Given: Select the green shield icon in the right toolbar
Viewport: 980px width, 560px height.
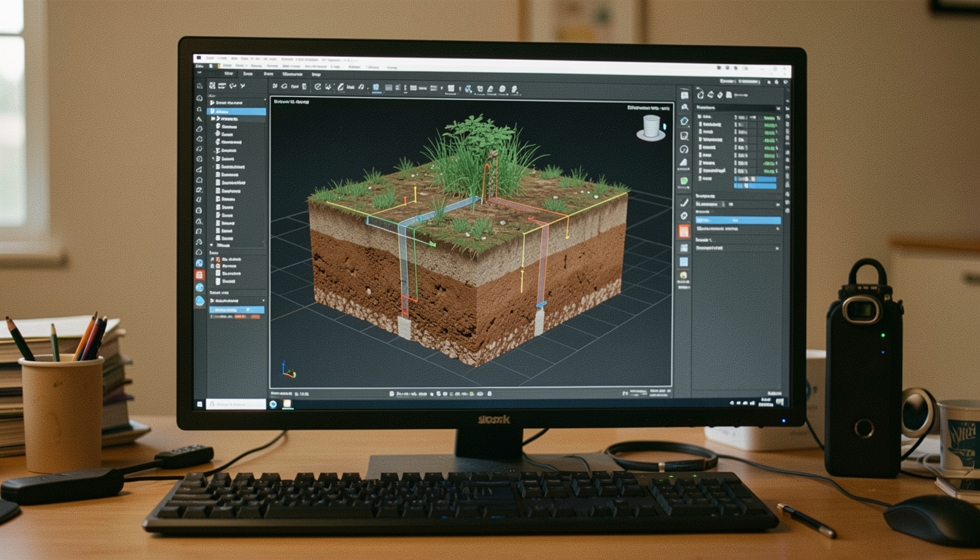Looking at the screenshot, I should click(x=684, y=181).
